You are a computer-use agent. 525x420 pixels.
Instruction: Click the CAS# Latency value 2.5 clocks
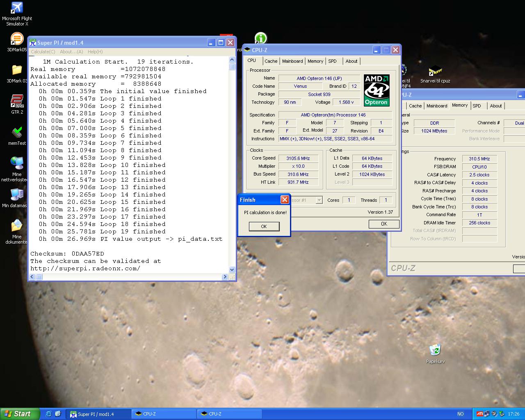pyautogui.click(x=479, y=175)
